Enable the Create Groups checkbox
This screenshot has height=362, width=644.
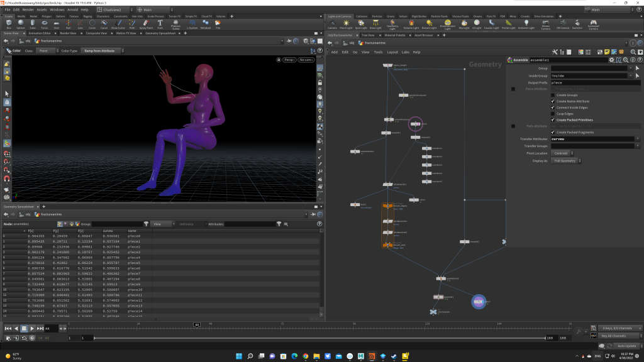[x=553, y=95]
